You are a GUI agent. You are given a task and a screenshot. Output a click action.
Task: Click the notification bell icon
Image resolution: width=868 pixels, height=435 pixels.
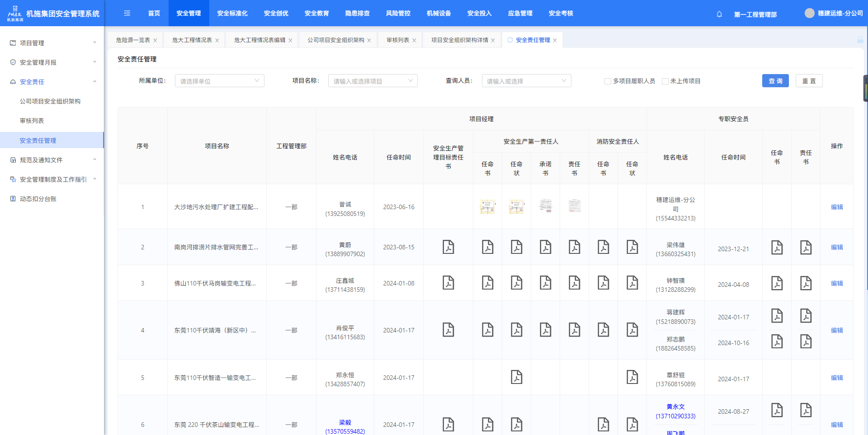[719, 14]
